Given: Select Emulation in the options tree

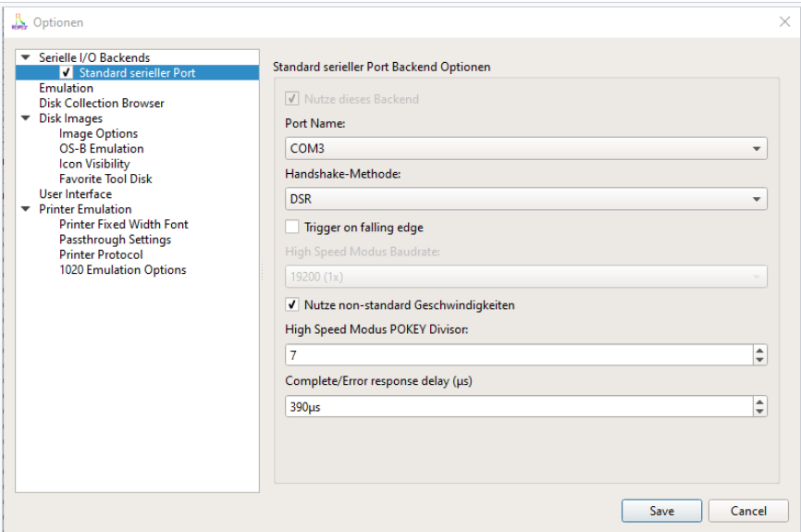Looking at the screenshot, I should point(66,88).
